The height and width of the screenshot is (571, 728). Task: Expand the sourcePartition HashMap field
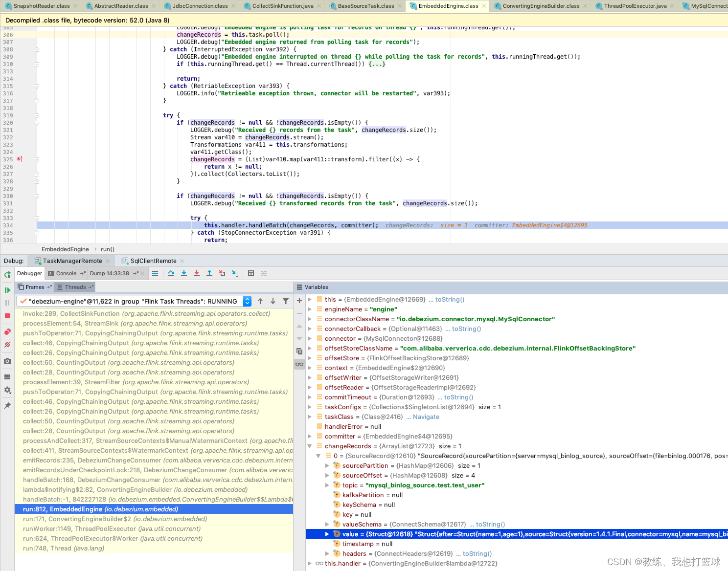pyautogui.click(x=327, y=465)
